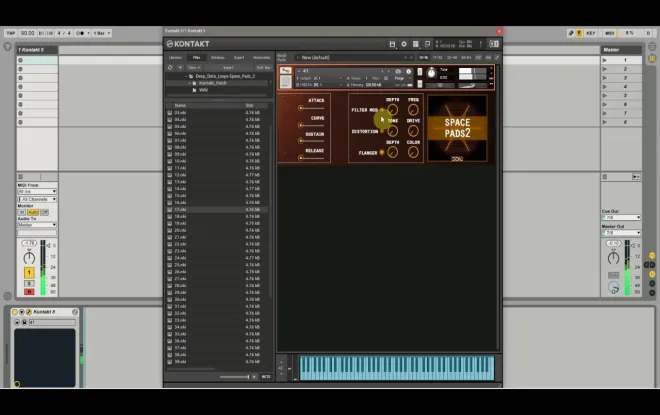Viewport: 660px width, 415px height.
Task: Open Master Out dropdown
Action: click(621, 233)
